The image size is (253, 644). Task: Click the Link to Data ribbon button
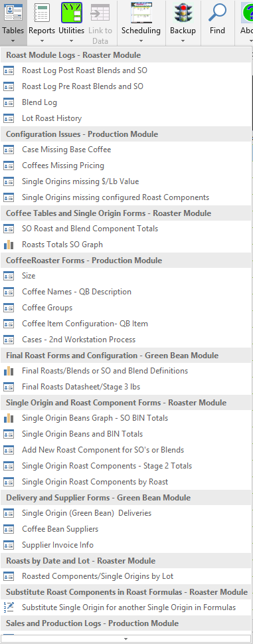pos(100,23)
